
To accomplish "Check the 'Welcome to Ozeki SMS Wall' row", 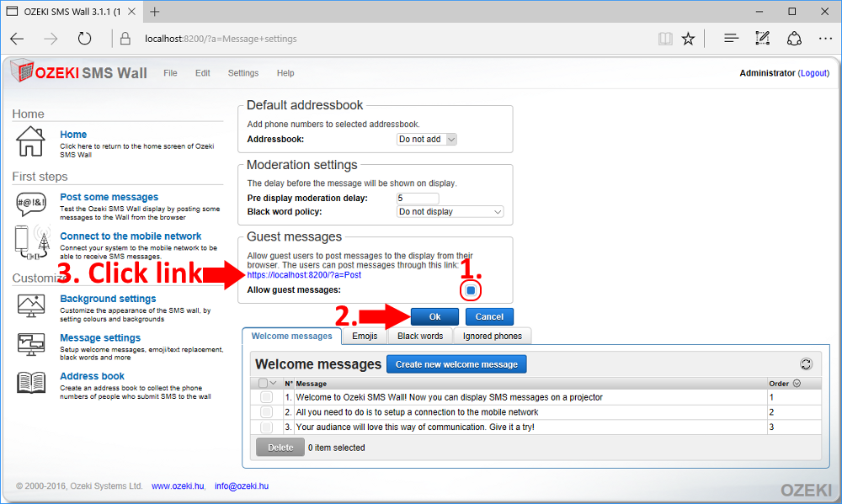I will 266,397.
